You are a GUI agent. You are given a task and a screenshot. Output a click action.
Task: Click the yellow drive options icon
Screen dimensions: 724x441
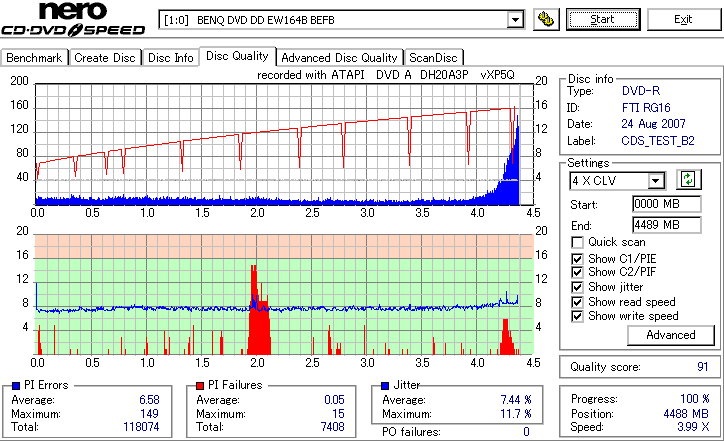(546, 19)
